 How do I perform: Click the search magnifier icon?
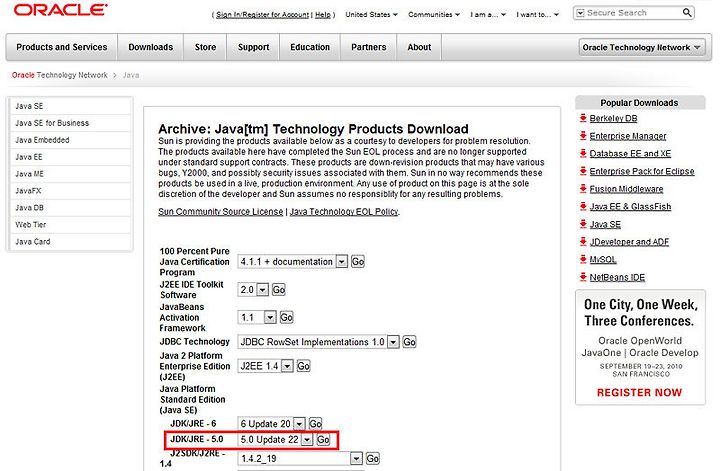coord(686,13)
